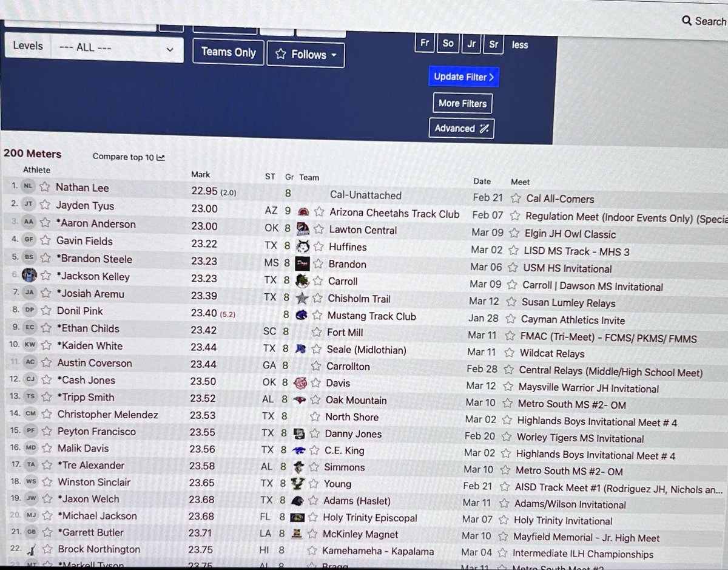The width and height of the screenshot is (728, 570).
Task: Open More Filters
Action: click(463, 103)
